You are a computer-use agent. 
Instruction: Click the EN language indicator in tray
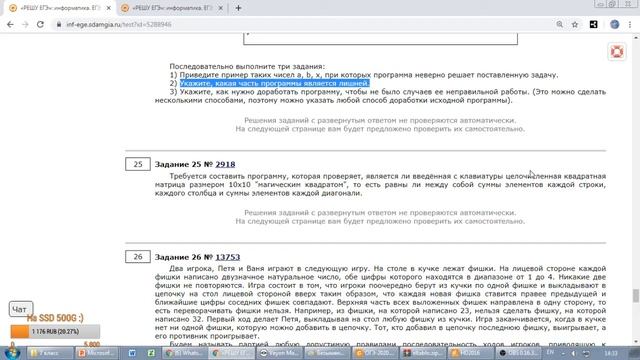[x=550, y=353]
